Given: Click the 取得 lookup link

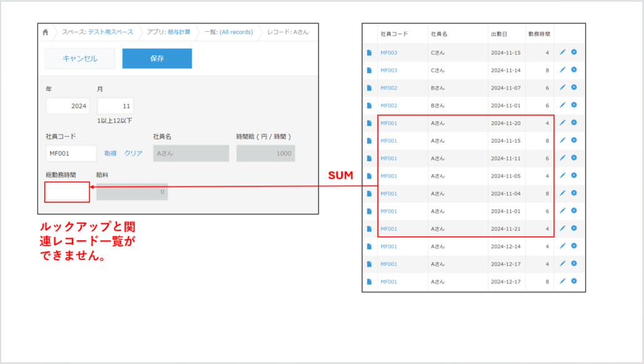Looking at the screenshot, I should coord(110,153).
